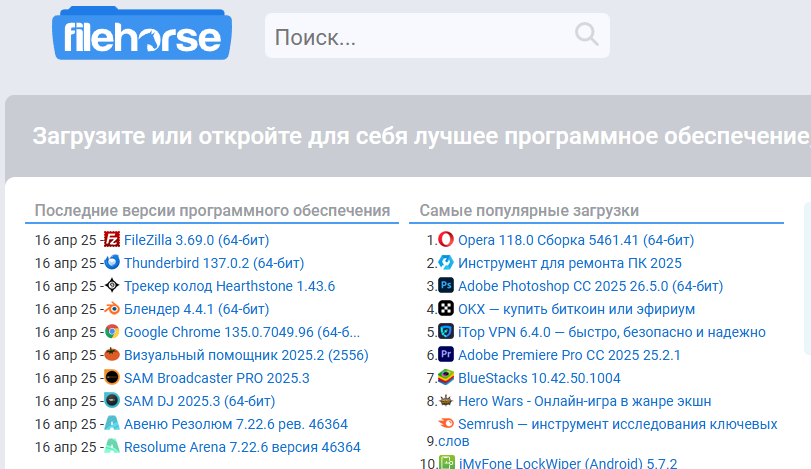Click Последние версии программного обеспечения heading
Screen dimensions: 811x469
click(x=212, y=210)
